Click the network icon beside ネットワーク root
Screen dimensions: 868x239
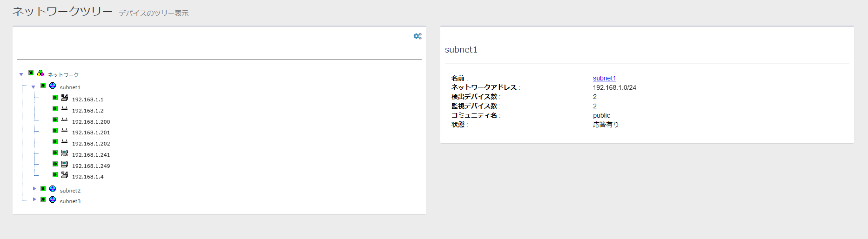click(40, 73)
